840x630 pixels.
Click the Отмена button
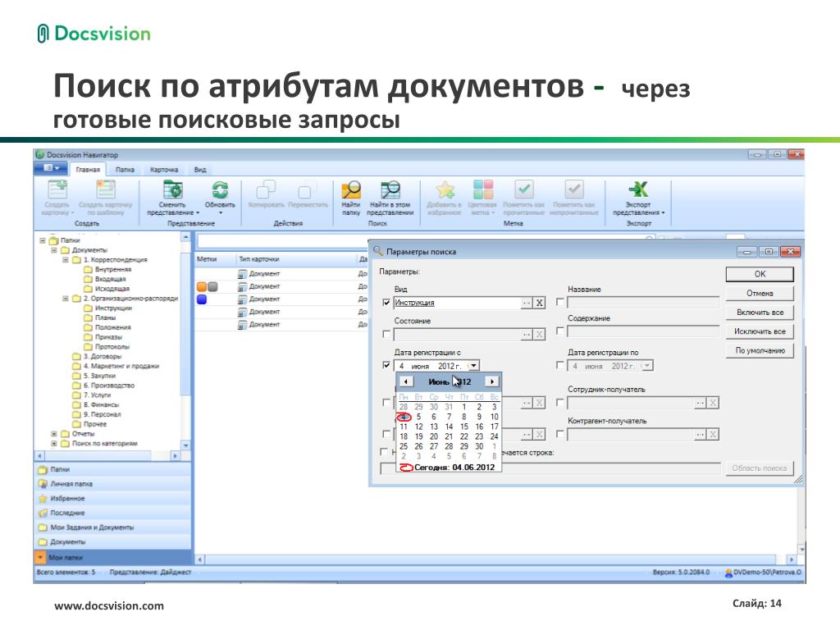pos(760,294)
